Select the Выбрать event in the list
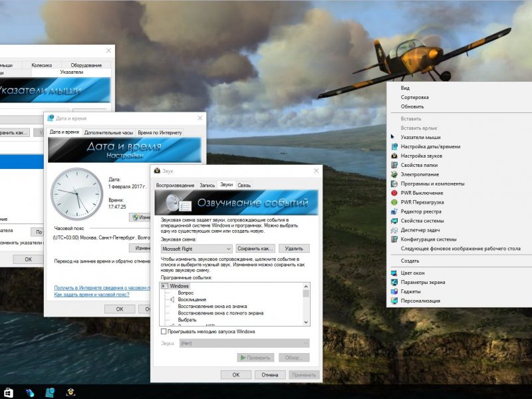Image resolution: width=532 pixels, height=399 pixels. pyautogui.click(x=187, y=320)
